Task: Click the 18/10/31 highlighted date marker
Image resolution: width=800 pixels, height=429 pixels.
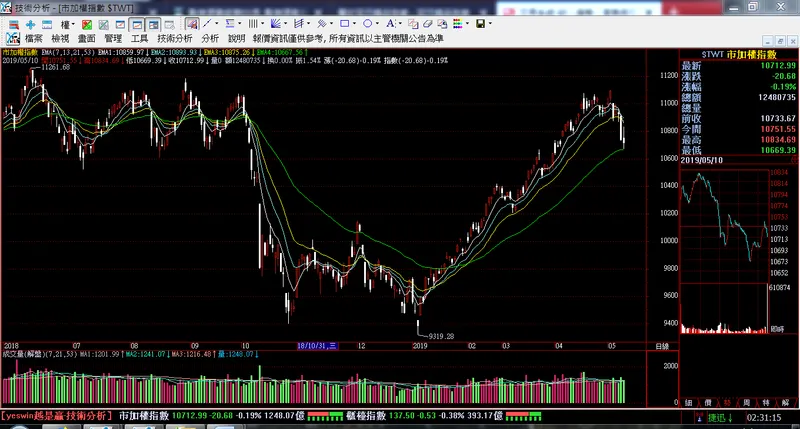Action: [317, 346]
